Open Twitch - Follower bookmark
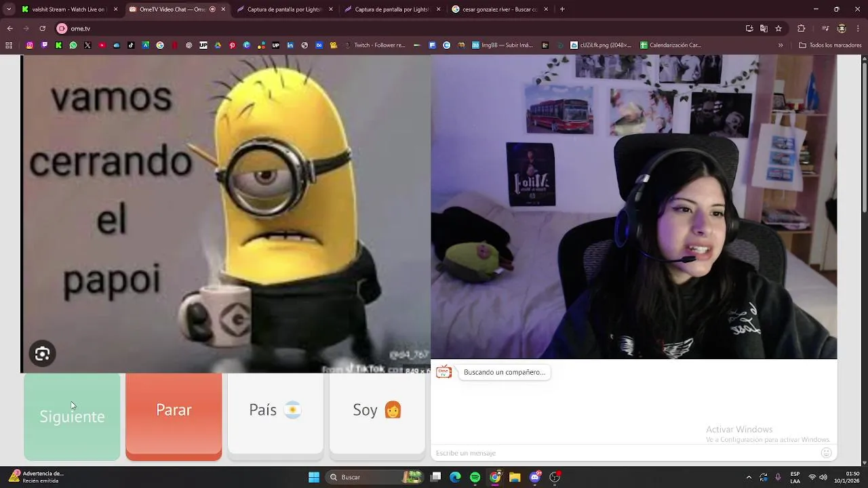The width and height of the screenshot is (868, 488). coord(374,45)
